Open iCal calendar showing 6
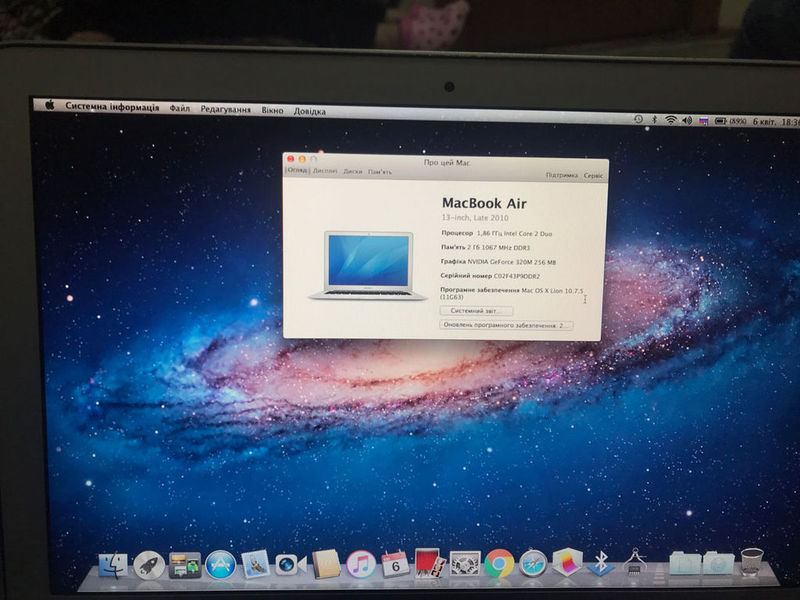The height and width of the screenshot is (600, 800). (395, 564)
